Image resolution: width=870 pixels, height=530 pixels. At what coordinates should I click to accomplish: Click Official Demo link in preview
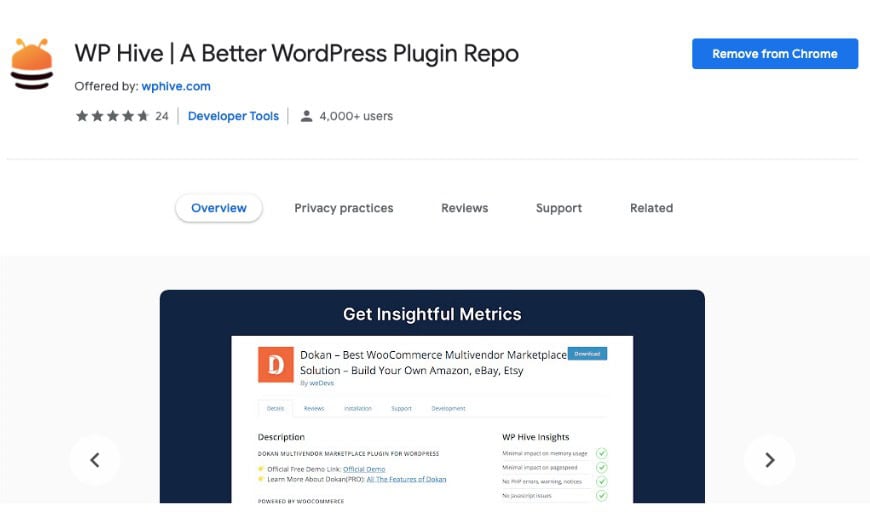pos(364,469)
